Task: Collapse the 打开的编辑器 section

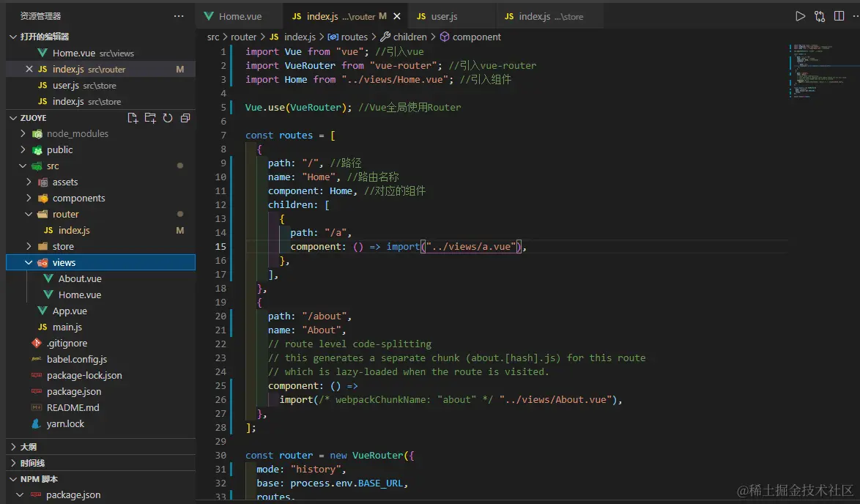Action: click(43, 37)
